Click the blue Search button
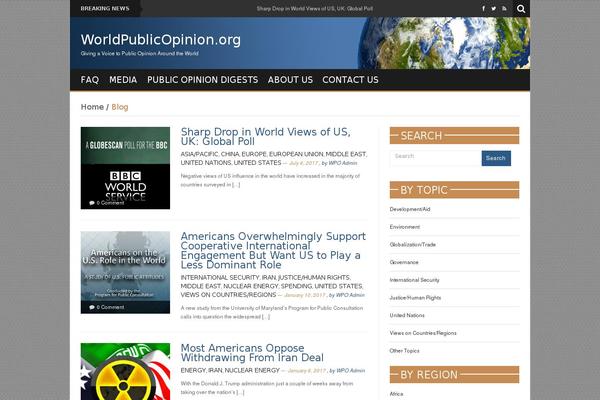 click(496, 158)
